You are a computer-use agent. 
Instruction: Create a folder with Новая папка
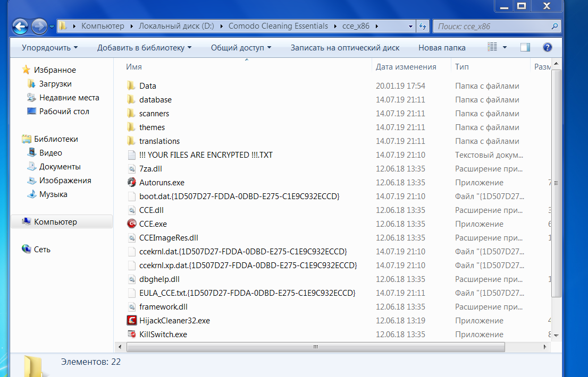[442, 48]
